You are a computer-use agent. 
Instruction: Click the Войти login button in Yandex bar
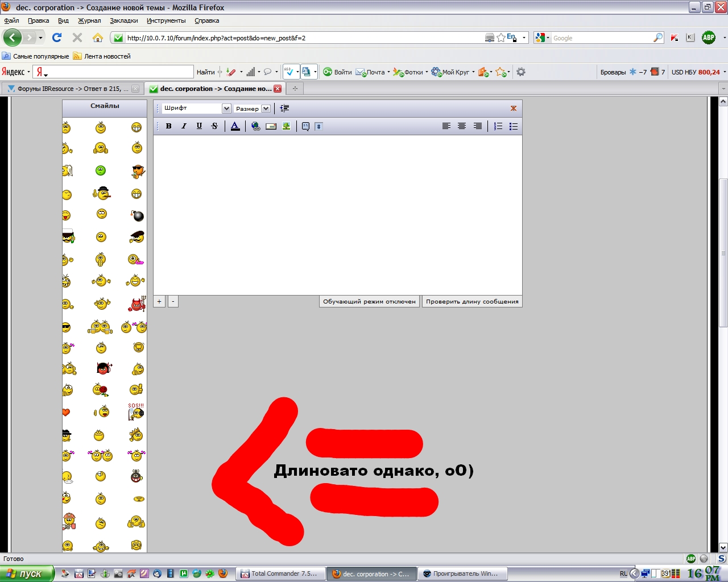tap(337, 72)
